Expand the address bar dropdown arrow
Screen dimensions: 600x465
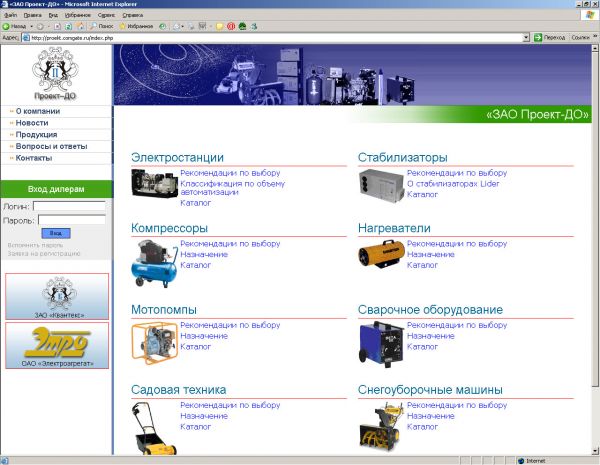click(526, 38)
